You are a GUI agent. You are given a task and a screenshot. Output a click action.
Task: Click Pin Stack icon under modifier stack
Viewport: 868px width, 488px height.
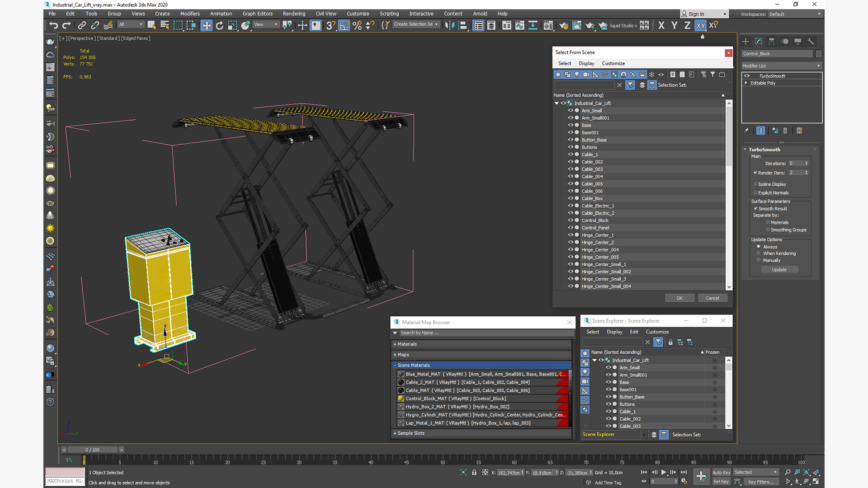point(746,131)
